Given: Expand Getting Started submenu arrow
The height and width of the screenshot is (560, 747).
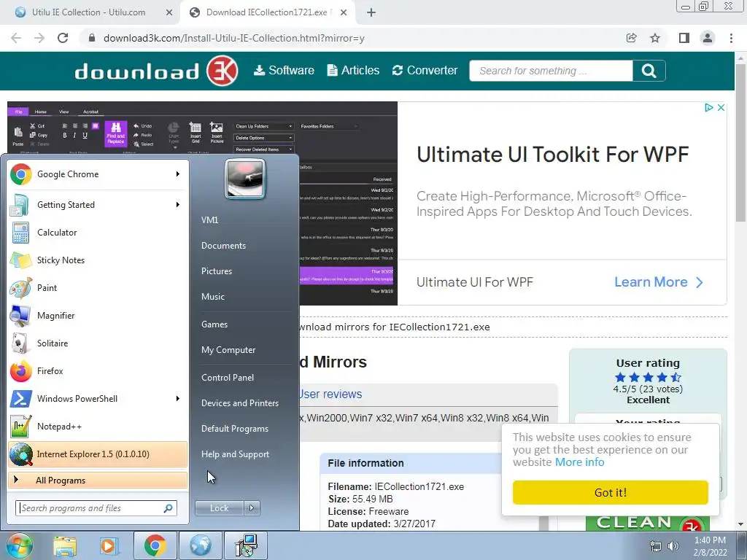Looking at the screenshot, I should click(178, 205).
